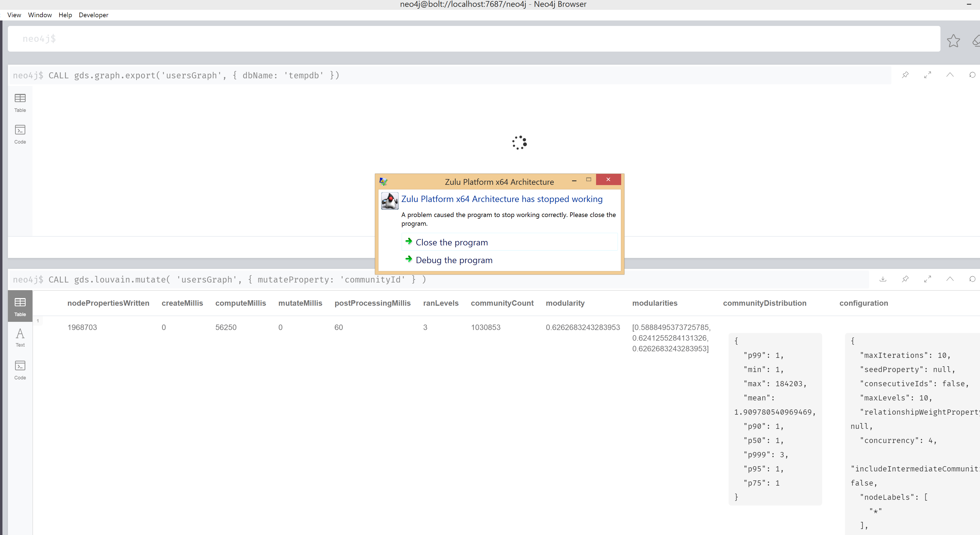
Task: Click the loading spinner in the export frame
Action: (519, 142)
